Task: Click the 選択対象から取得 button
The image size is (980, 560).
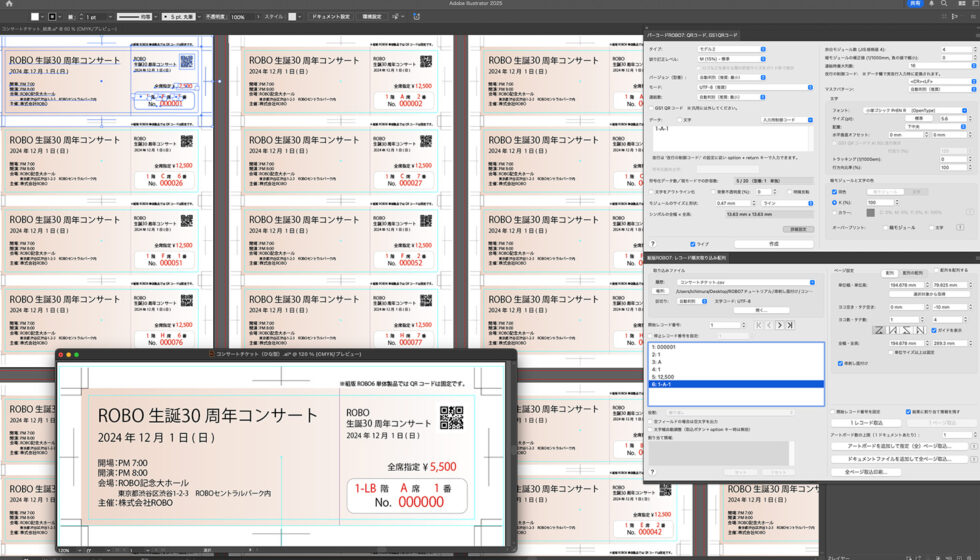Action: click(x=928, y=294)
